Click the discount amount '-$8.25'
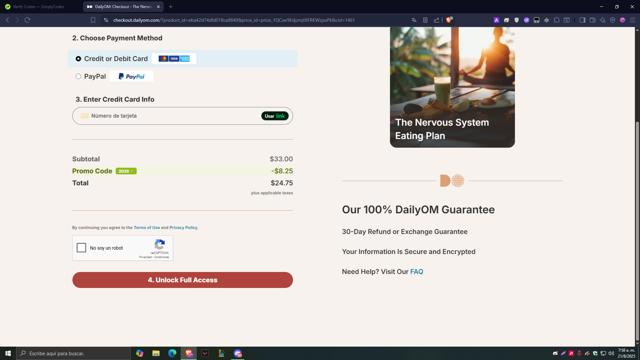Image resolution: width=640 pixels, height=360 pixels. [282, 171]
